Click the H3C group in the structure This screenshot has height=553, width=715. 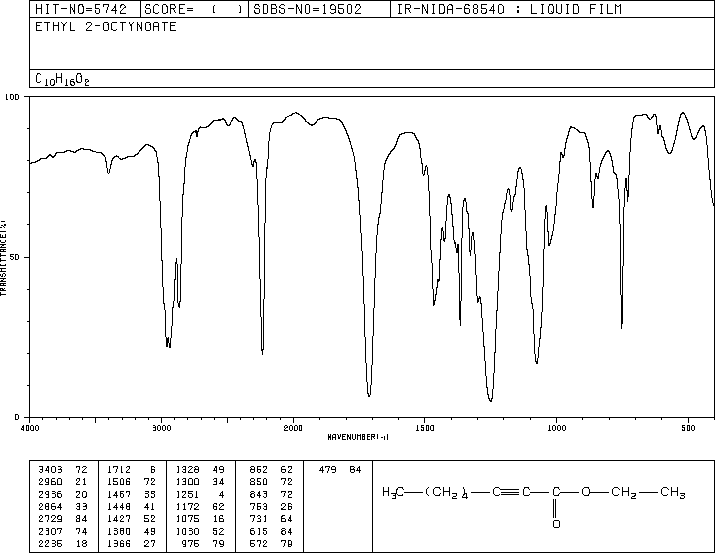click(393, 492)
